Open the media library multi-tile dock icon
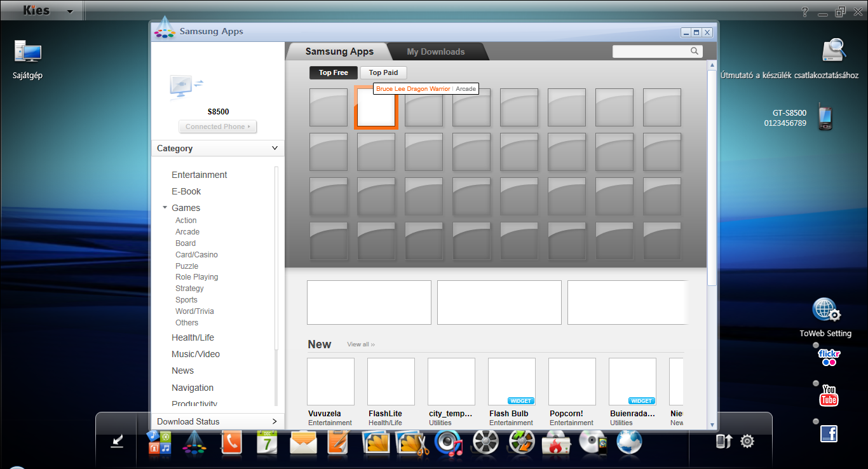 point(159,442)
